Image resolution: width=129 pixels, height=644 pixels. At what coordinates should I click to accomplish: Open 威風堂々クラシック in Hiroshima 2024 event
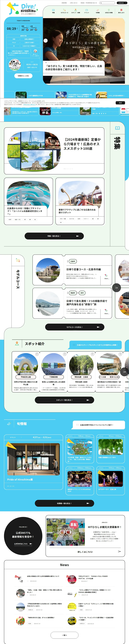80,481
